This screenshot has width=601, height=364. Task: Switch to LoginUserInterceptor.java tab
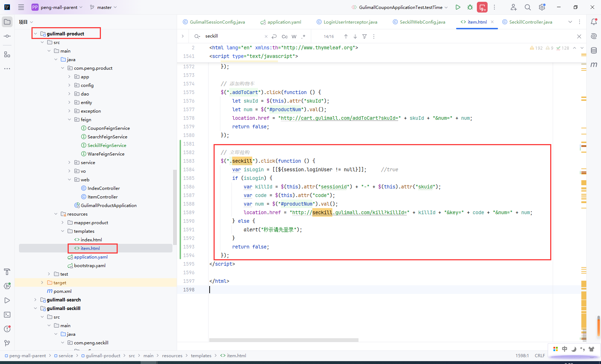point(347,22)
